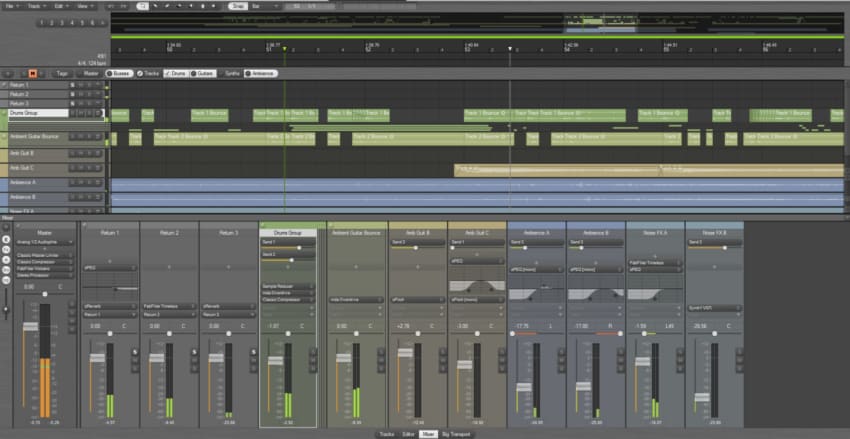Click the Tags button
The width and height of the screenshot is (850, 439).
62,73
